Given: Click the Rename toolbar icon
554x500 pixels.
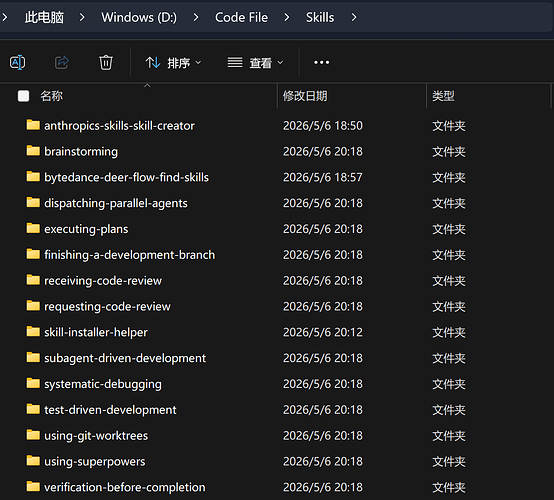Looking at the screenshot, I should click(17, 63).
